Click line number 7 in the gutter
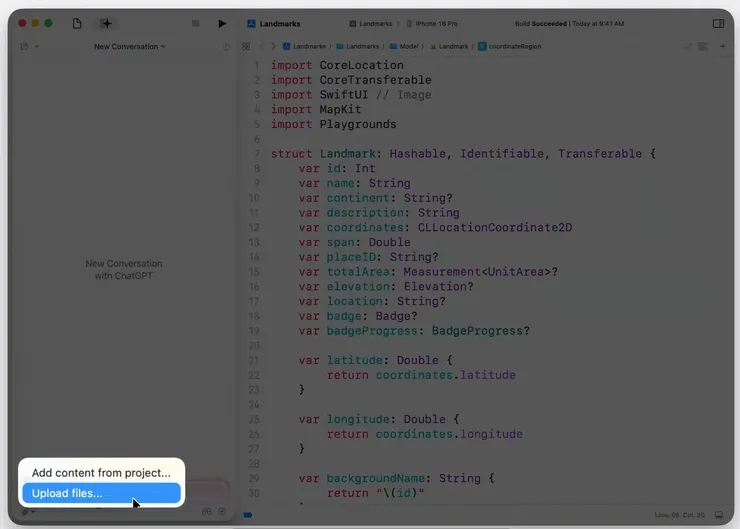The image size is (740, 529). [257, 154]
